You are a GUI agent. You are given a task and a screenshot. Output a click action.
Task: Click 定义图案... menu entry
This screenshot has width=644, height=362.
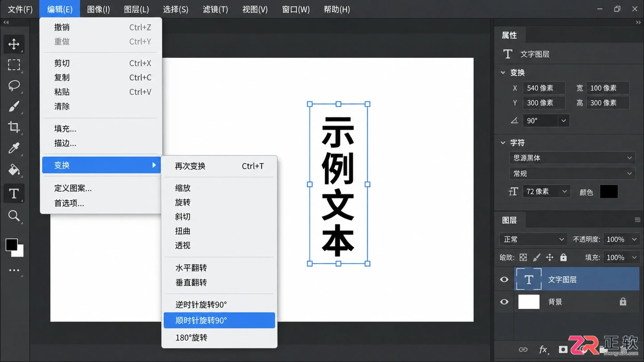point(101,189)
